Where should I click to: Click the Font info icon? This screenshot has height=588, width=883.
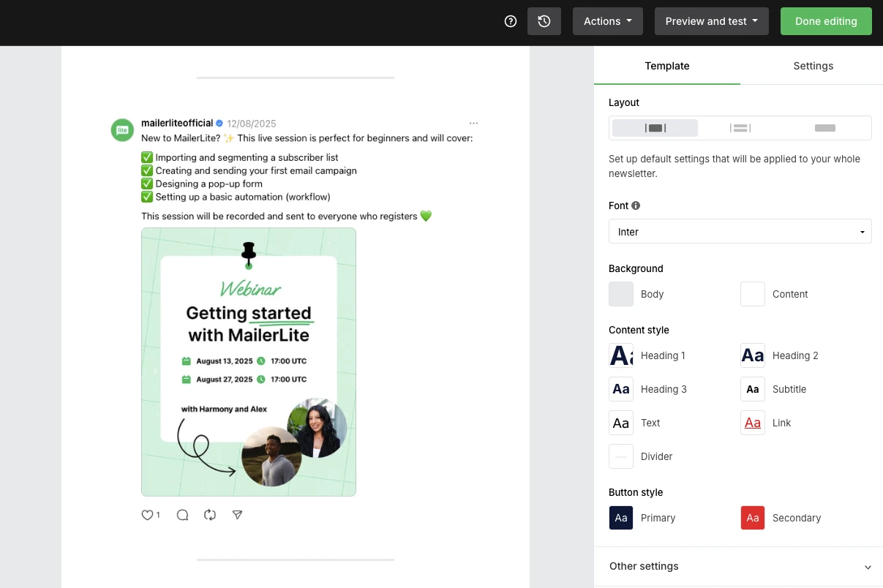(636, 206)
